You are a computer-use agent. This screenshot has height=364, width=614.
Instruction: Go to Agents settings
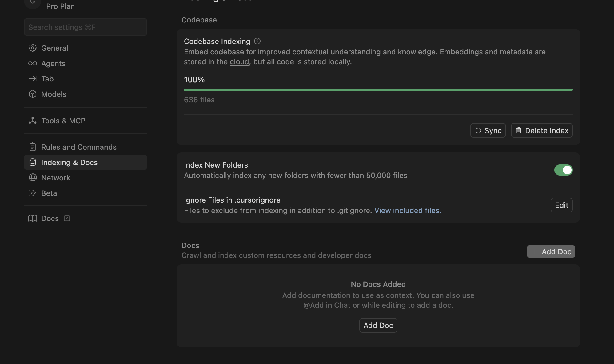(x=86, y=63)
